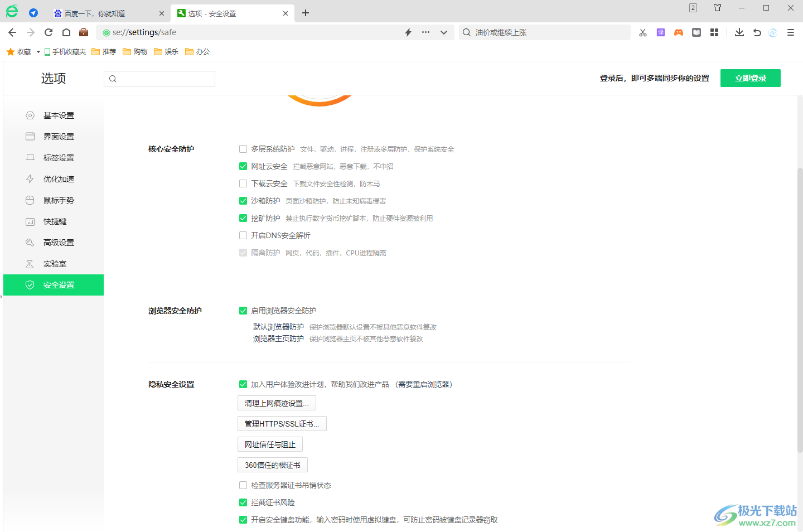Close the 百度一下 tab
Image resolution: width=803 pixels, height=532 pixels.
tap(162, 13)
